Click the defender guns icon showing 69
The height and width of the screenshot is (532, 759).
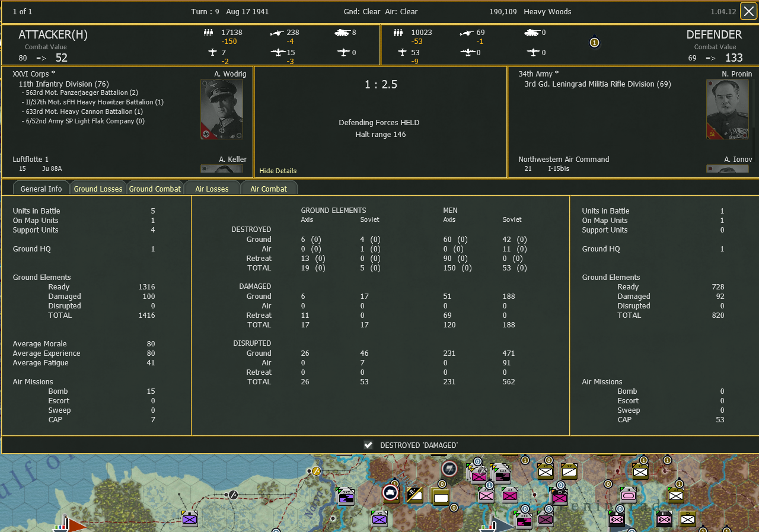click(x=467, y=33)
